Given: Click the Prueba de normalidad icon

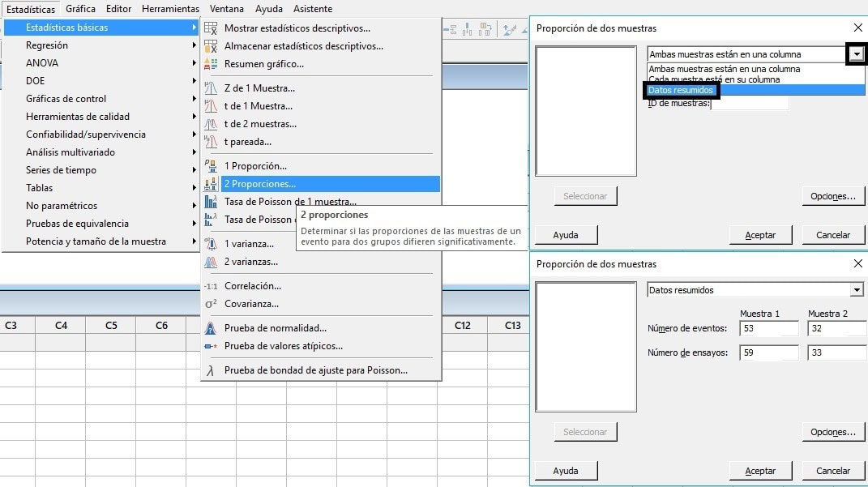Looking at the screenshot, I should (x=211, y=328).
